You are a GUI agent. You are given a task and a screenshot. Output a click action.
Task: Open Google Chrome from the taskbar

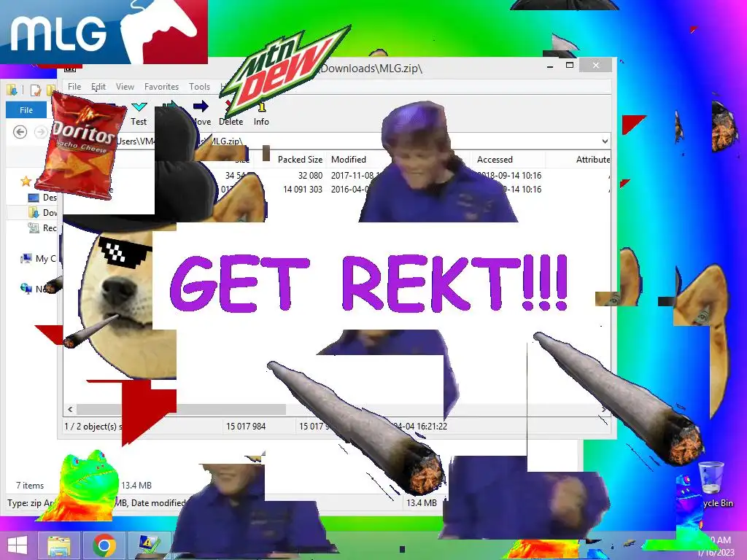104,545
